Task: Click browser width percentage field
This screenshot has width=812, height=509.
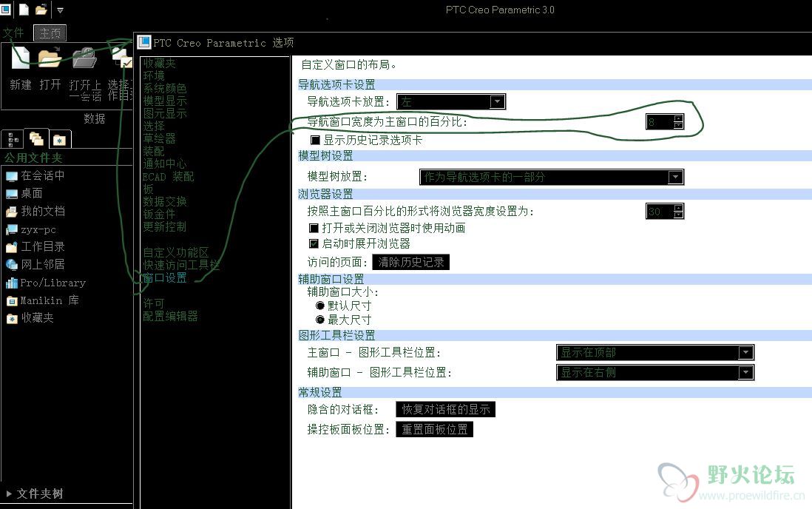Action: (x=660, y=212)
